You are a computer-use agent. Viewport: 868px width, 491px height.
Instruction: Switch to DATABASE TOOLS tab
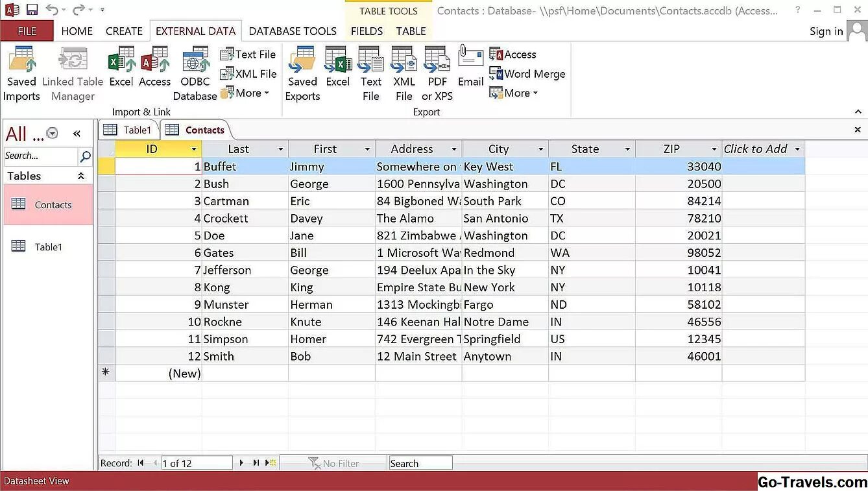[293, 30]
